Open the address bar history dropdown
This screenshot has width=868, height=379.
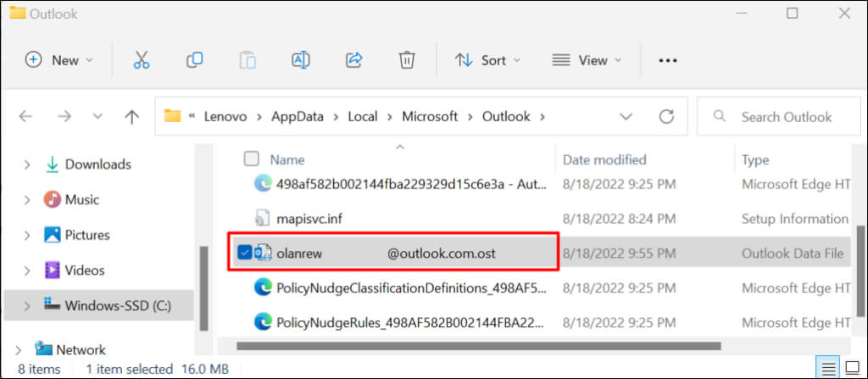(626, 116)
